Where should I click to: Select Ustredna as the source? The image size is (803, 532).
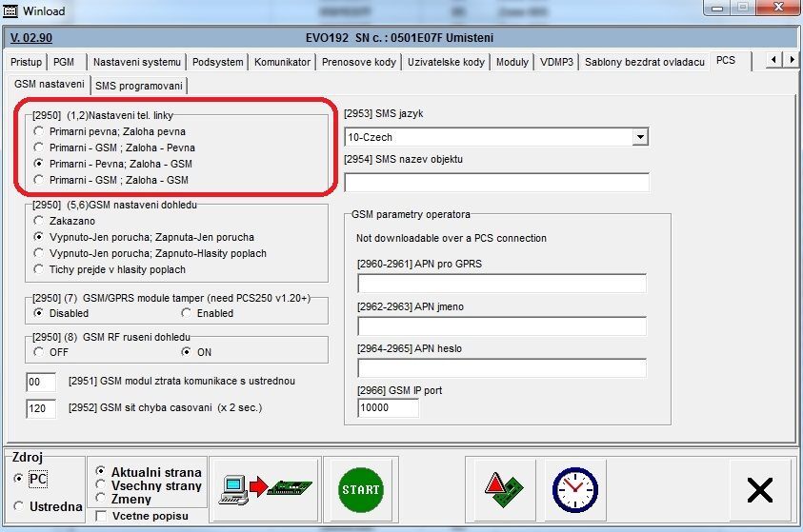19,507
